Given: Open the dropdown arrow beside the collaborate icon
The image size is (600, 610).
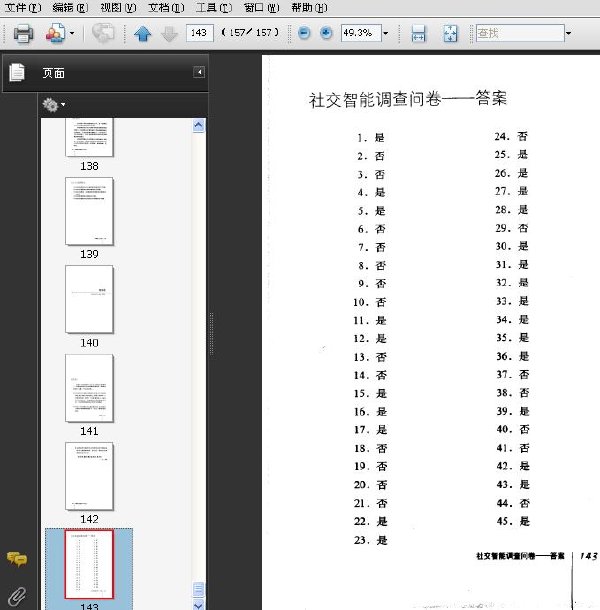Looking at the screenshot, I should coord(72,33).
